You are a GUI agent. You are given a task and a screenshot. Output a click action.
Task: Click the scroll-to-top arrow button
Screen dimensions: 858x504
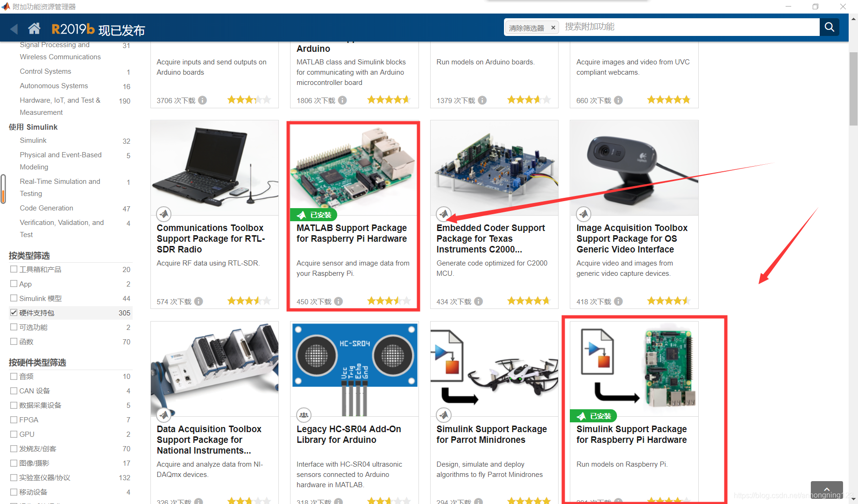[826, 490]
